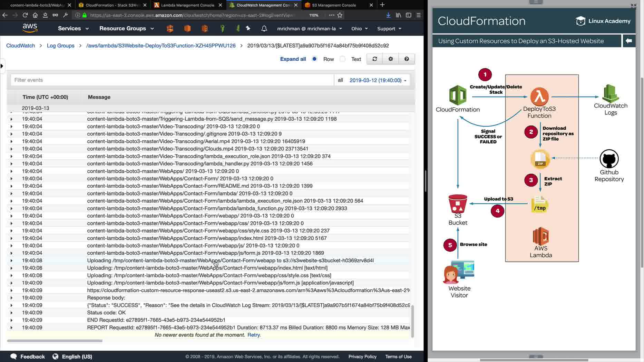Click the globe language icon in the footer
Image resolution: width=644 pixels, height=362 pixels.
[x=55, y=356]
